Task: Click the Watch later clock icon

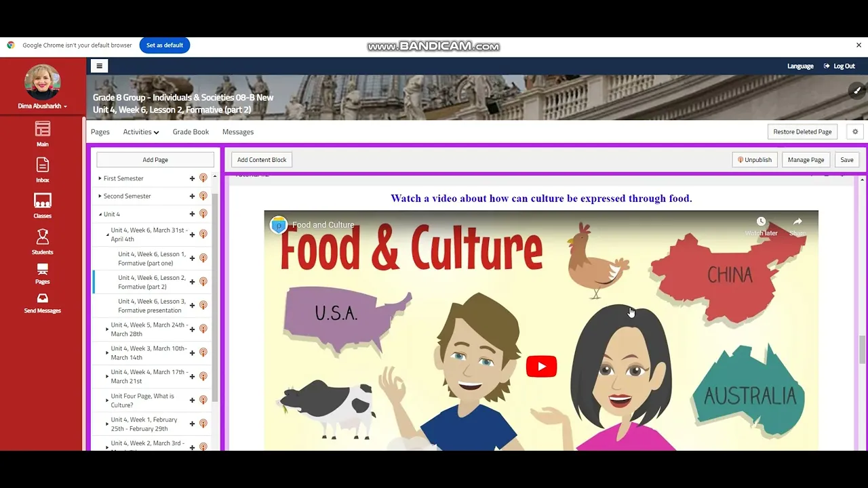Action: coord(761,222)
